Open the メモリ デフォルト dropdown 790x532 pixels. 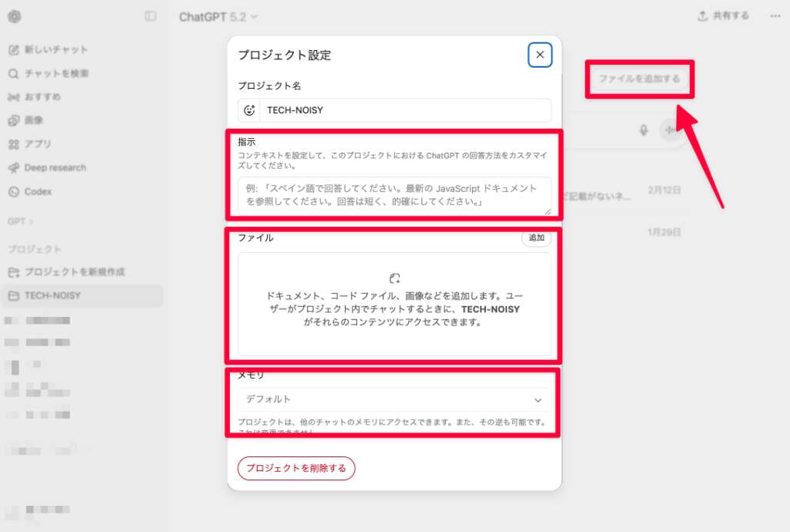[395, 399]
